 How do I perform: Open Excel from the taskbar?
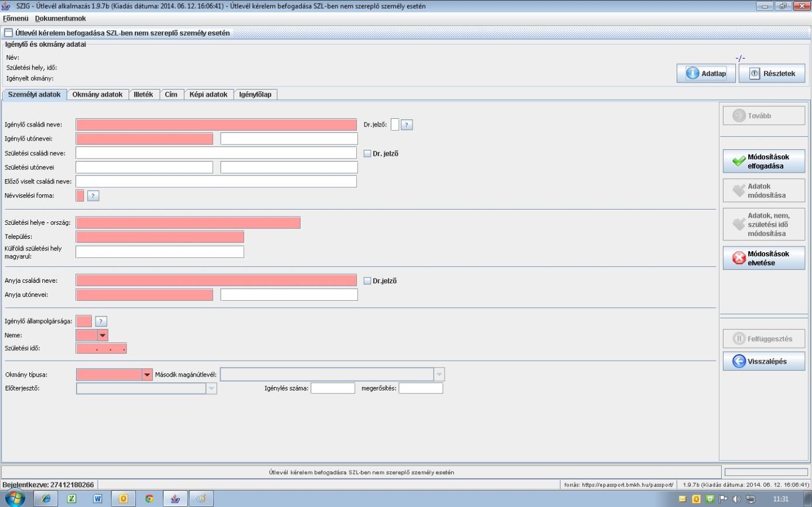point(72,499)
